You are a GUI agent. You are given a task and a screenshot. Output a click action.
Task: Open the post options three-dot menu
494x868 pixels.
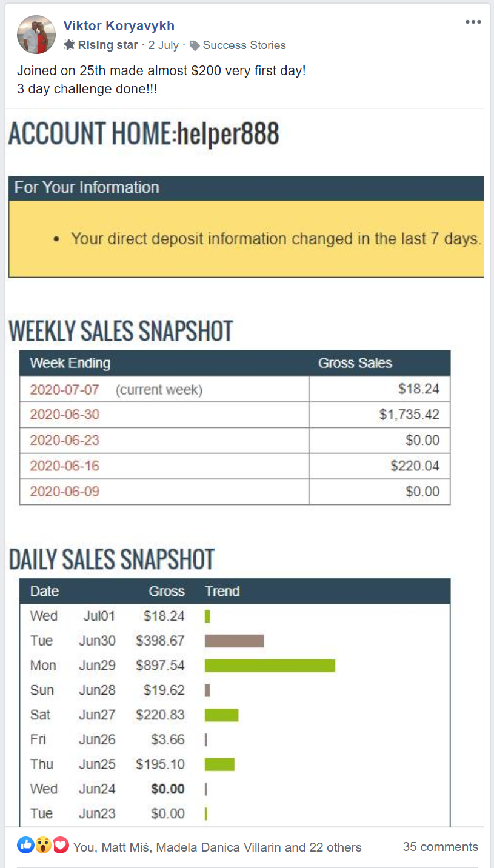(473, 22)
